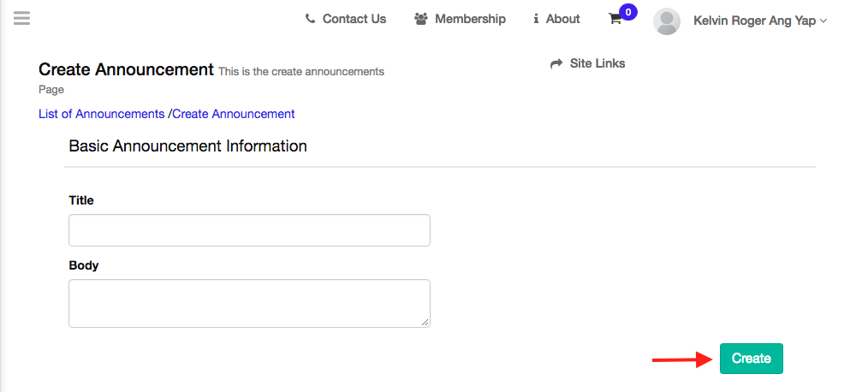Click the Body text area resize handle

point(425,322)
